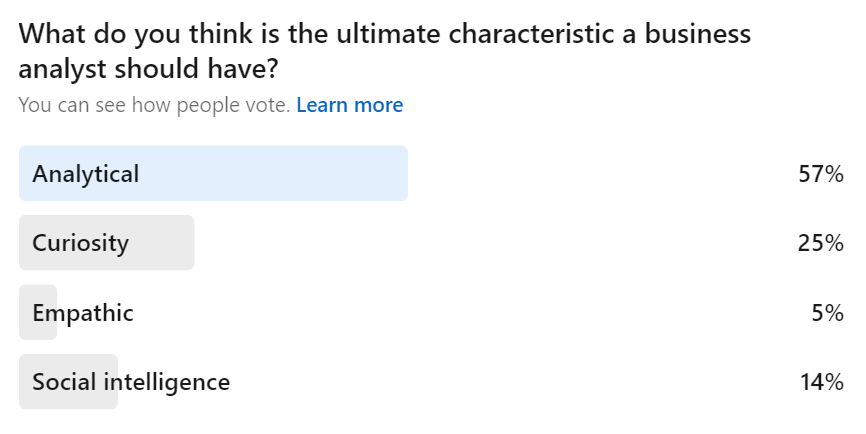Click the 5% result for Empathic
The height and width of the screenshot is (434, 866).
[x=827, y=313]
